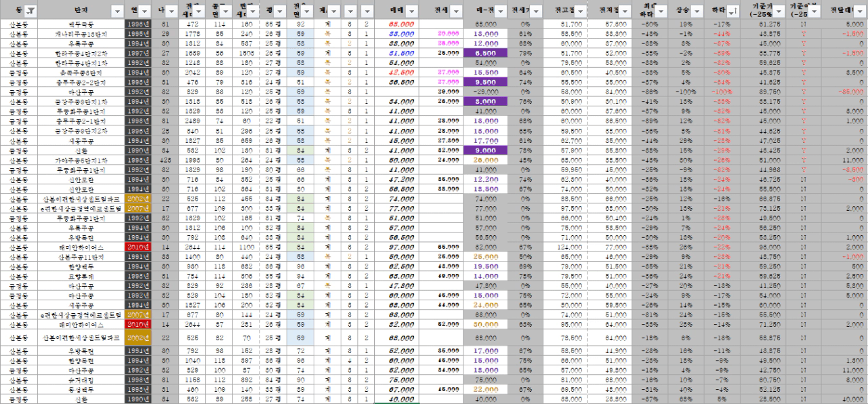Click the 단지 column header cell
This screenshot has width=868, height=404.
pos(81,12)
